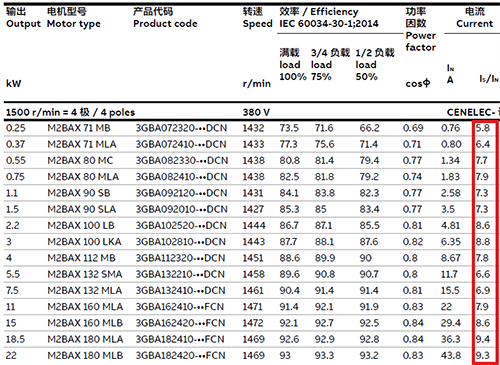500x365 pixels.
Task: Click the 1500 r/min = 4 poles section header
Action: [x=70, y=112]
